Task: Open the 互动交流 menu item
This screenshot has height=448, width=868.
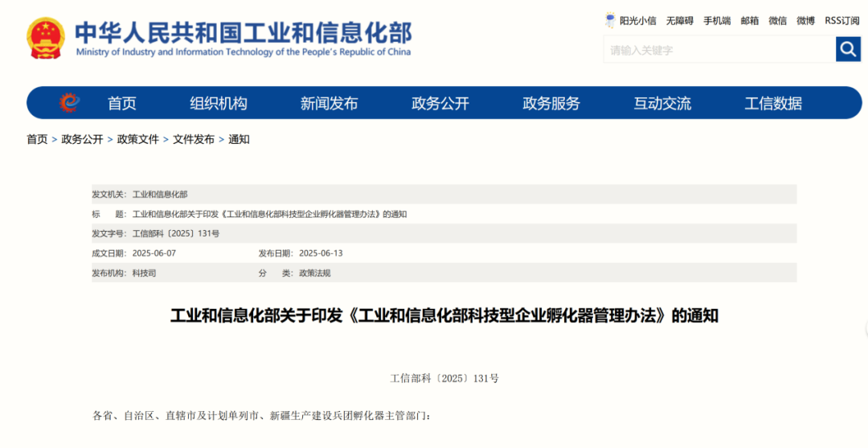Action: coord(662,103)
